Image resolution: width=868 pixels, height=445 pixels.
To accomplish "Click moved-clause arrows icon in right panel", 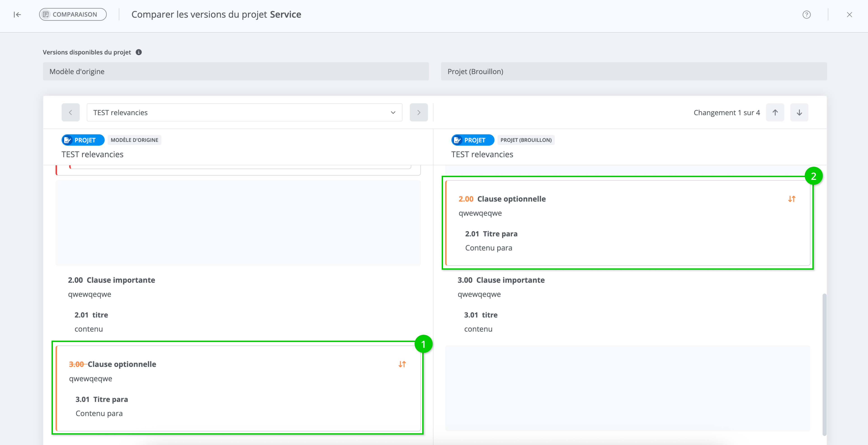I will (x=792, y=199).
